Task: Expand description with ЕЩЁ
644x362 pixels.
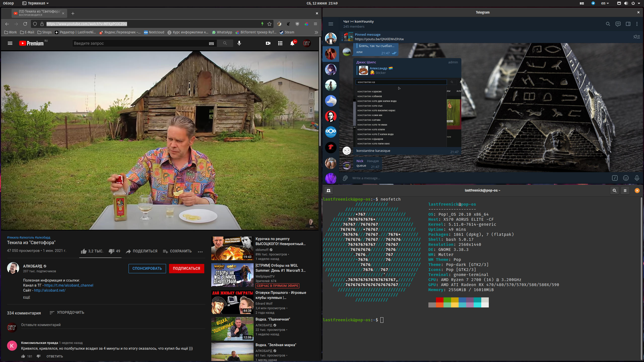Action: coord(27,297)
